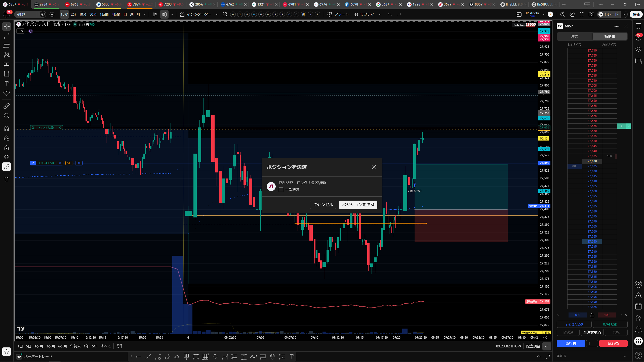Viewport: 644px width, 362px height.
Task: Take a chart snapshot with camera icon
Action: (x=591, y=14)
